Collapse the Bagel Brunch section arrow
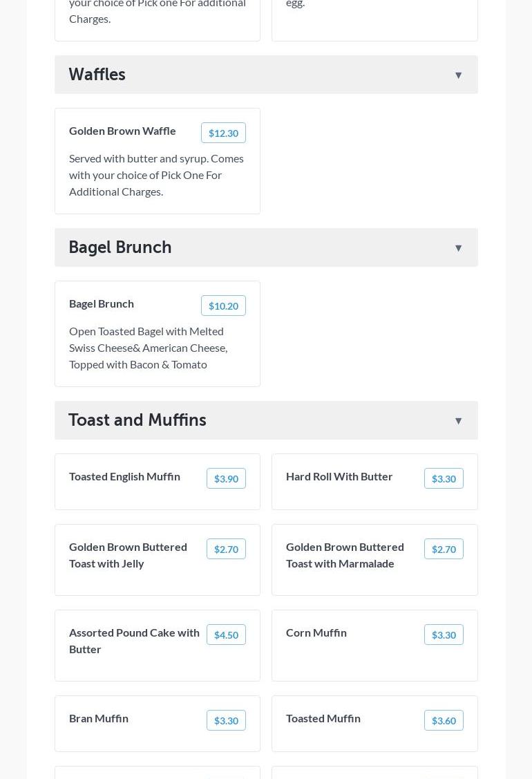Image resolution: width=532 pixels, height=779 pixels. (458, 248)
